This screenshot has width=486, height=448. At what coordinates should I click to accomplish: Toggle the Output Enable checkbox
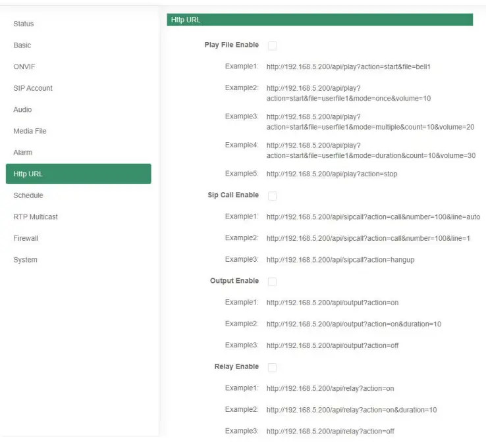click(x=272, y=282)
